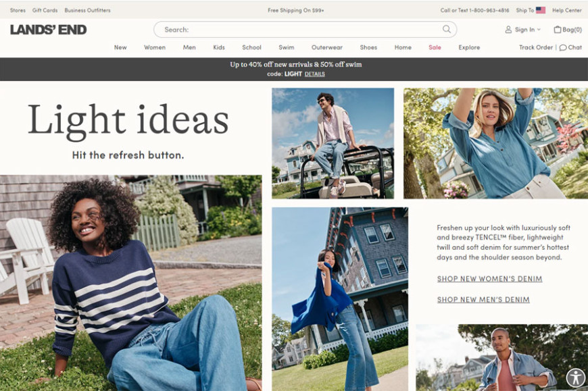Open the shopping bag icon
The image size is (588, 391).
[x=558, y=29]
